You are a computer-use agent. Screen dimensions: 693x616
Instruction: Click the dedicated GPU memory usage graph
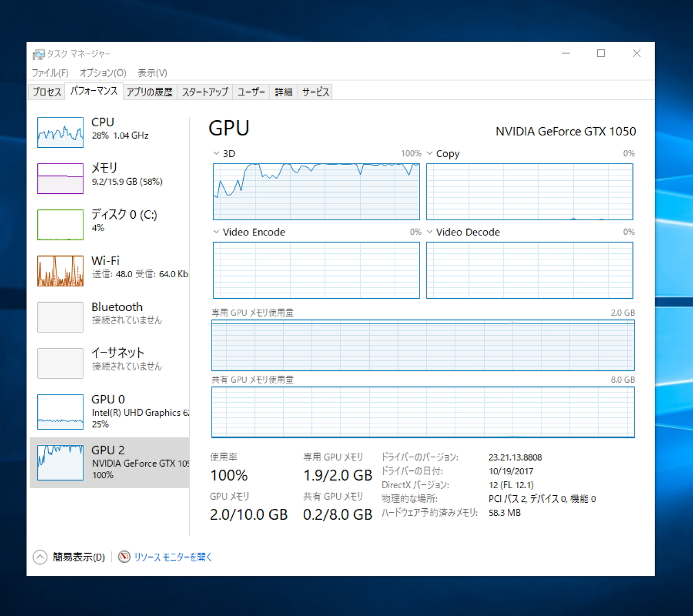422,345
